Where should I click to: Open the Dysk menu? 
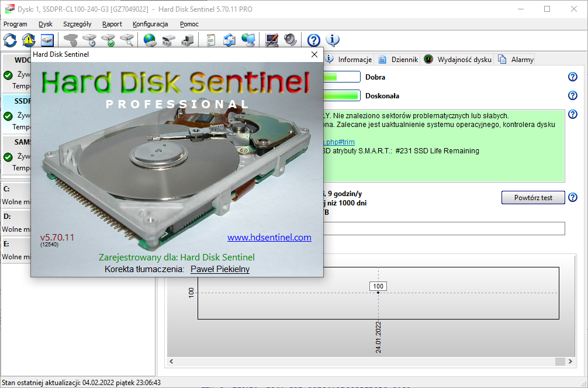pyautogui.click(x=46, y=24)
